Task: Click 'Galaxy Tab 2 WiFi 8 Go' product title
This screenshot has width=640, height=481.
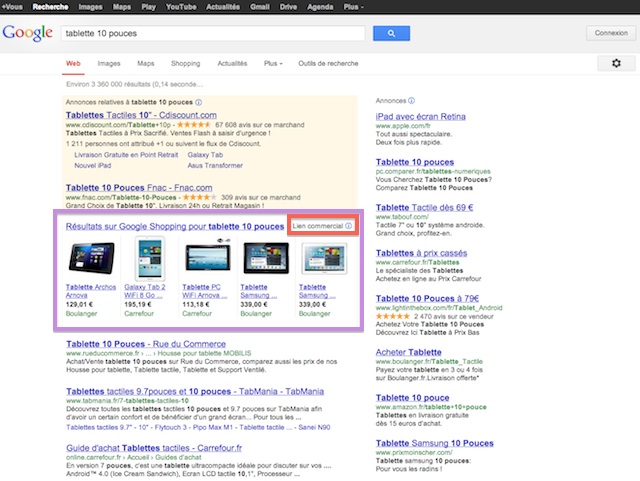Action: pos(145,291)
